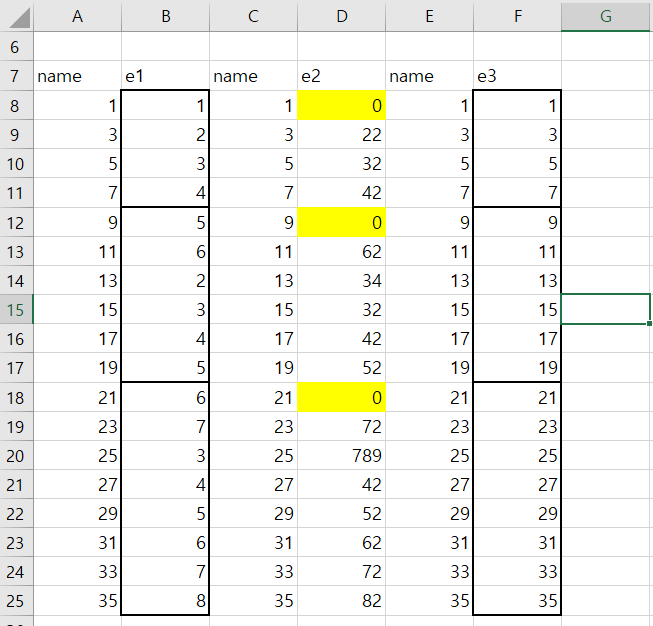Click the 'name' cell in column A
Viewport: 653px width, 626px height.
click(77, 76)
